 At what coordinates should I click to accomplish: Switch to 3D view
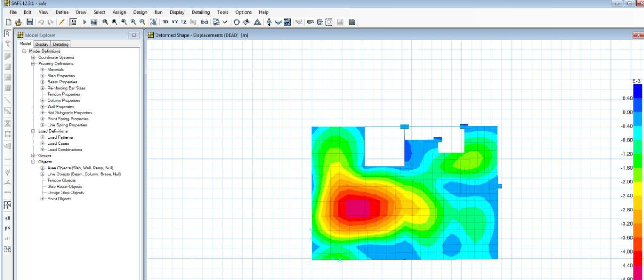point(165,22)
